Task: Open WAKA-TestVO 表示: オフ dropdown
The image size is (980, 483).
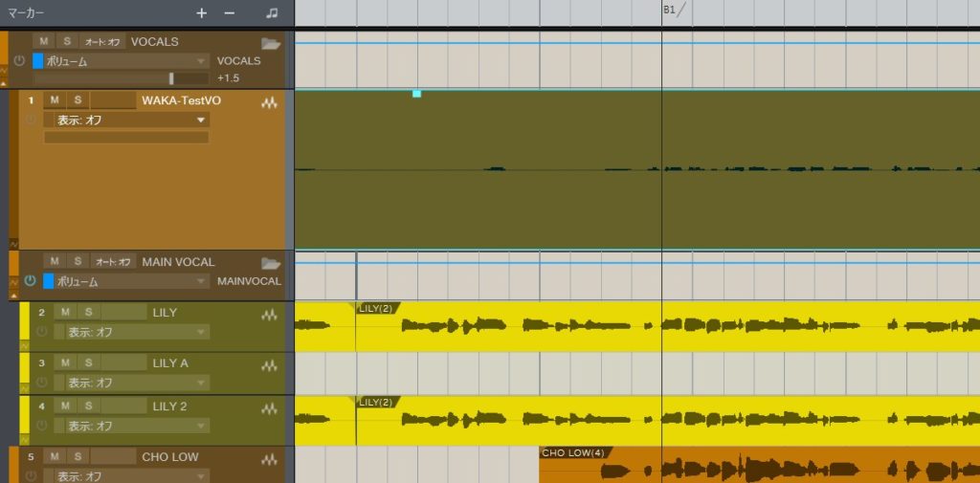Action: pos(127,120)
